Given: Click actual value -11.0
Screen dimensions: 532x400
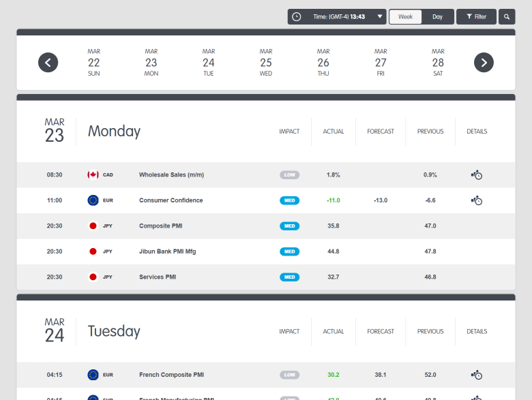Looking at the screenshot, I should pyautogui.click(x=333, y=200).
